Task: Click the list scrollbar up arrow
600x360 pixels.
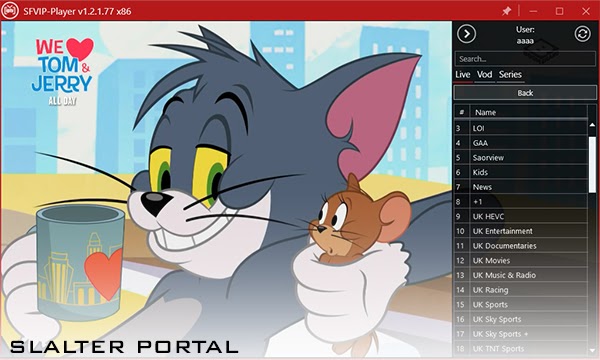Action: pos(592,125)
